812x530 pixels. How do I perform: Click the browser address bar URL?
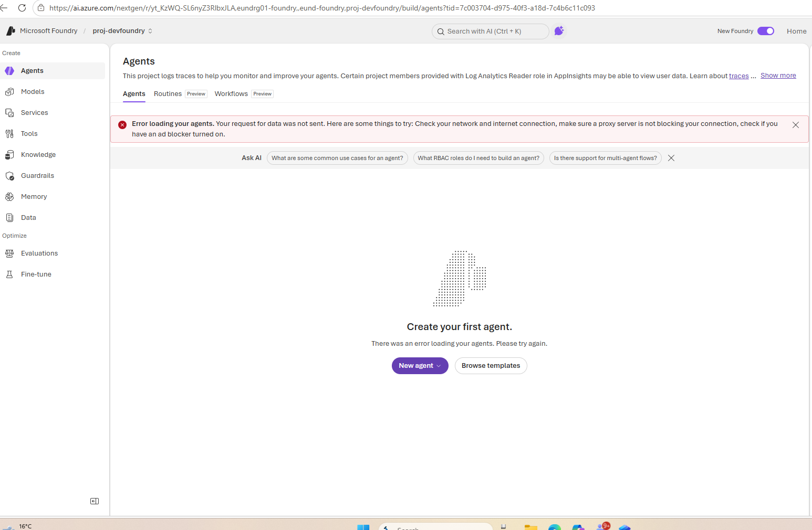pos(322,8)
